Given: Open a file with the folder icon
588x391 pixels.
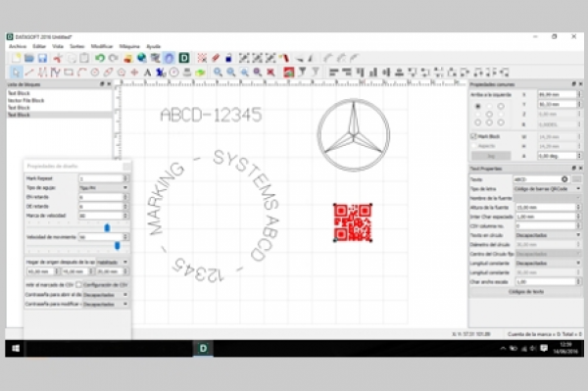Looking at the screenshot, I should tap(29, 58).
